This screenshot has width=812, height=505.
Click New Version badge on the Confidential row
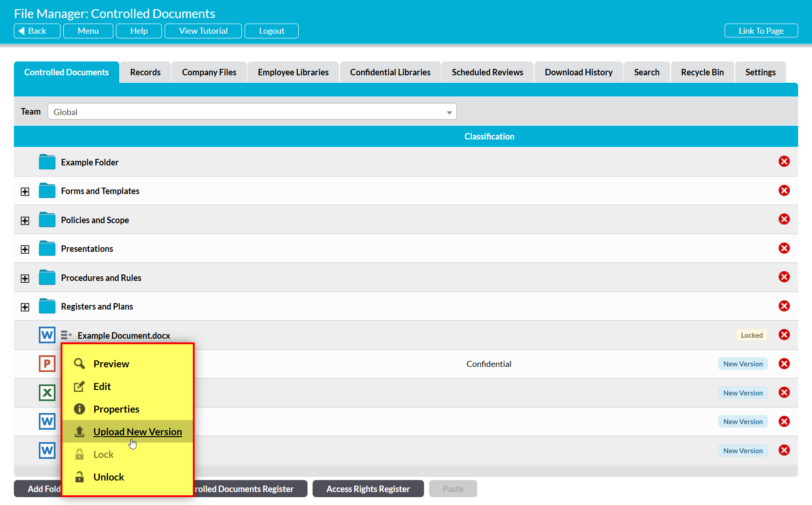(x=743, y=364)
